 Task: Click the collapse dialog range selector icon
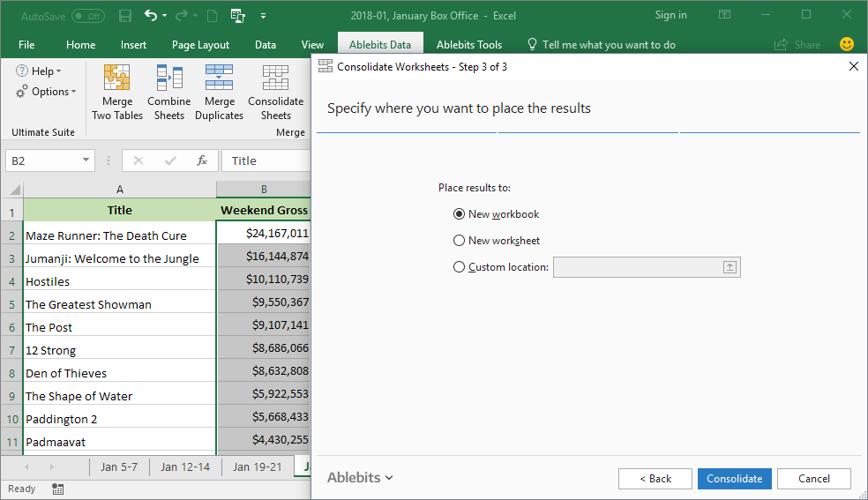tap(730, 267)
